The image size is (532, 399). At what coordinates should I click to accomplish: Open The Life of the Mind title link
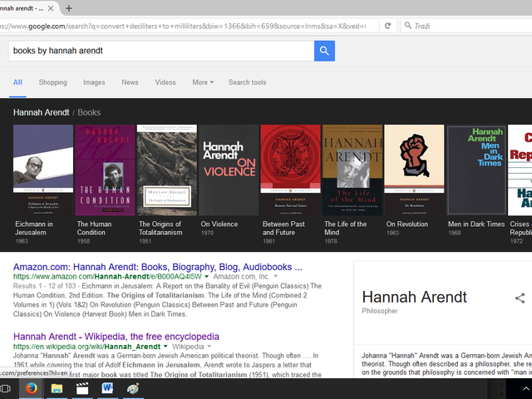click(346, 229)
